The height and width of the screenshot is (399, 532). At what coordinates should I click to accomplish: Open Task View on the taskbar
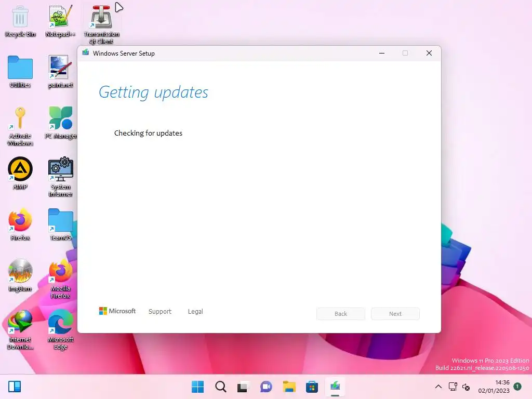point(243,387)
